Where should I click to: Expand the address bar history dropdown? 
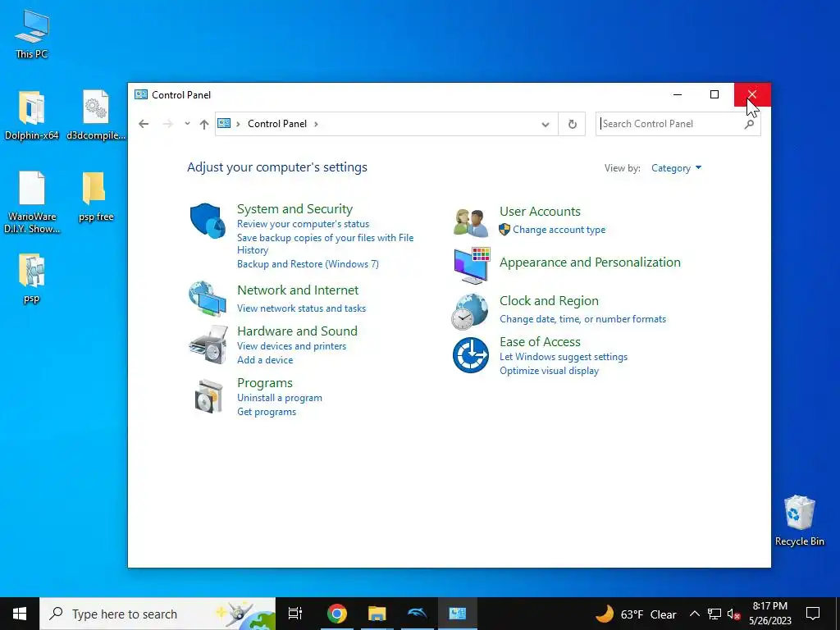pos(546,125)
